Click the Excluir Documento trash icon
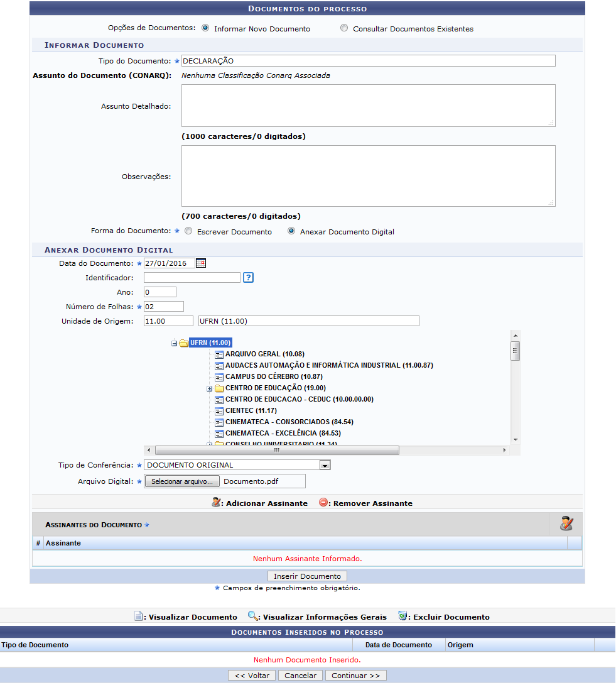Screen dimensions: 616x685 (x=403, y=616)
